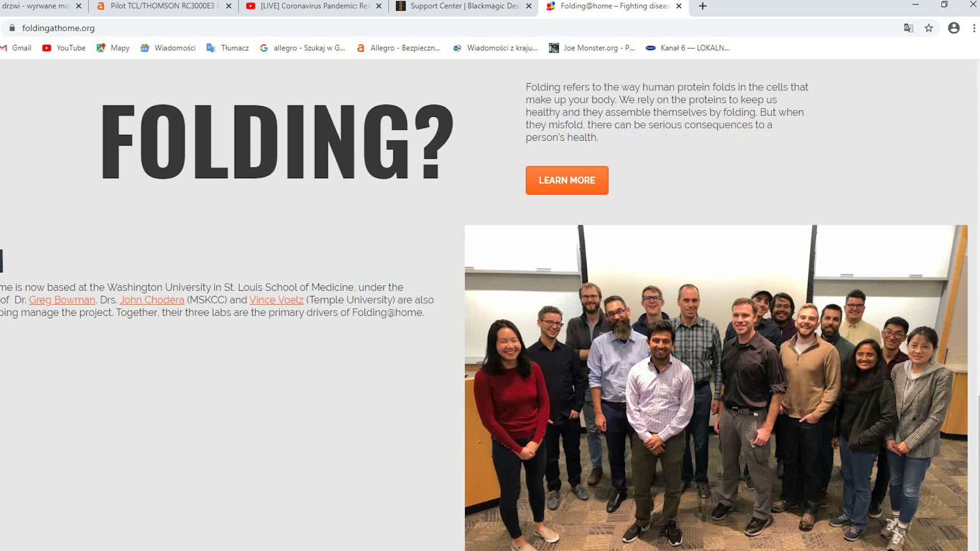
Task: Click the site security padlock icon
Action: (x=12, y=28)
